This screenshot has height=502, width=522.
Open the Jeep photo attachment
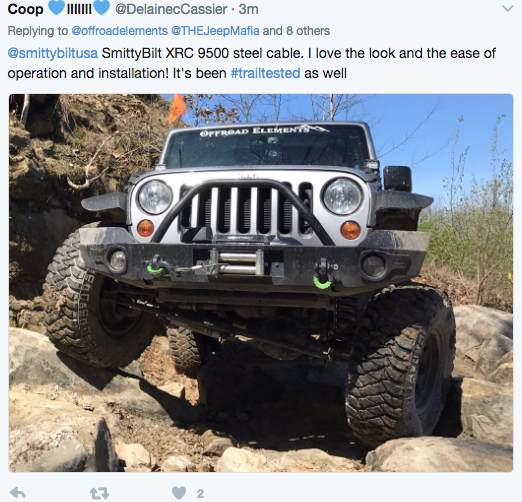261,283
